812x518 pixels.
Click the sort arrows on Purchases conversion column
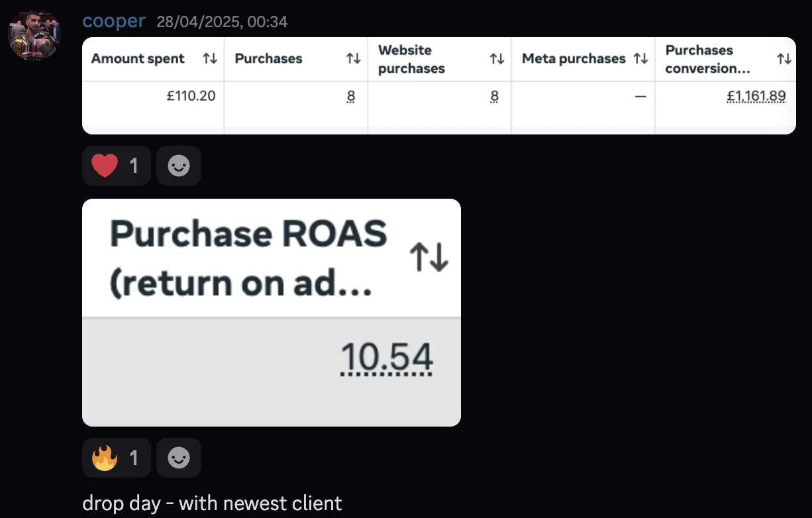click(x=784, y=59)
